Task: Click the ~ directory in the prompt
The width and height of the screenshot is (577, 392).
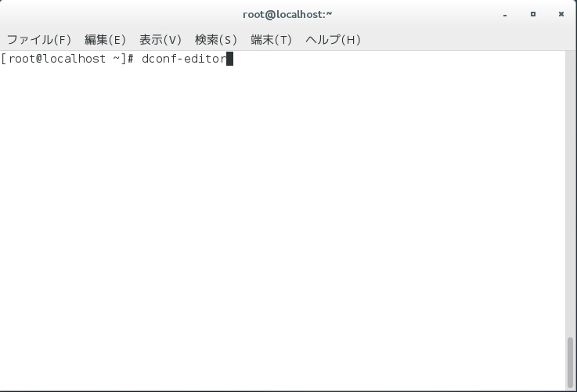Action: coord(117,59)
